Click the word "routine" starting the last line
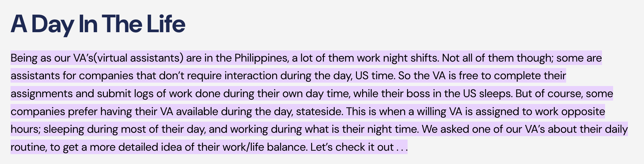 click(28, 147)
